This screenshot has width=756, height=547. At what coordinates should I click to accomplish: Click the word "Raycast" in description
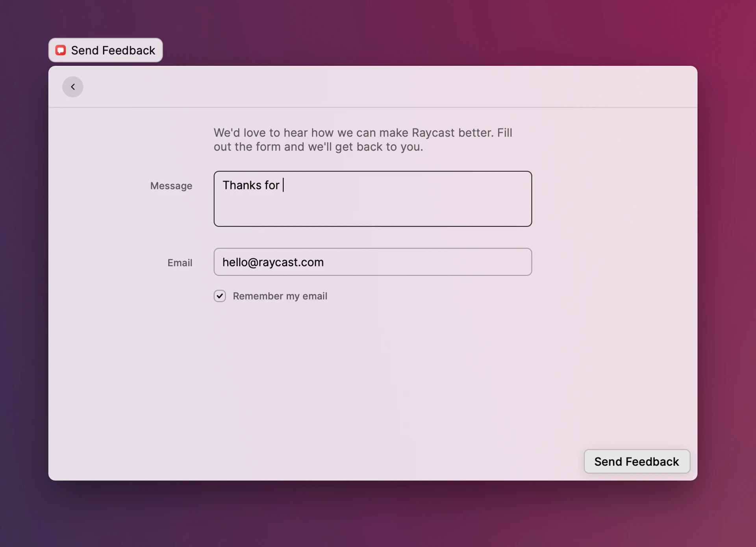(x=433, y=133)
